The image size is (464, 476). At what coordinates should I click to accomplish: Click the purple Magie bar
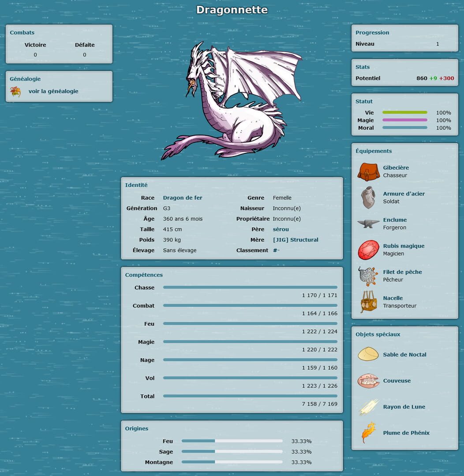click(404, 120)
